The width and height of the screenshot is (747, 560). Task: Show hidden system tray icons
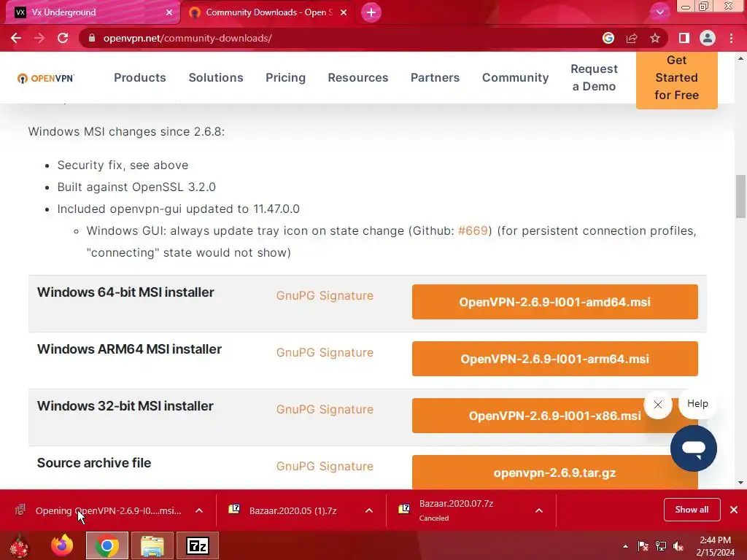coord(625,546)
